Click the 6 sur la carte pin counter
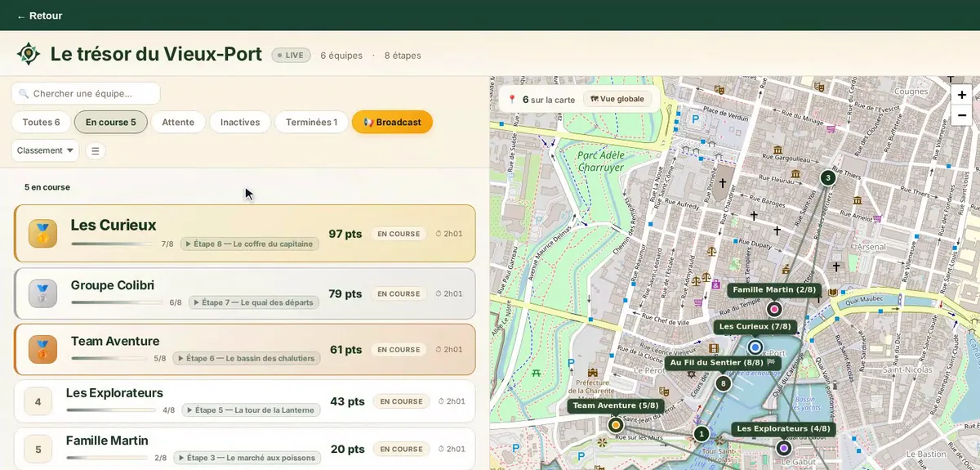Screen dimensions: 980x470 541,100
